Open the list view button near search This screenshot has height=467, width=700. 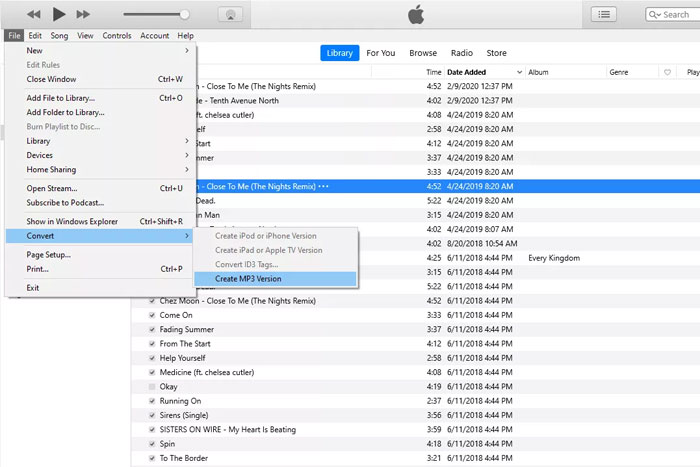coord(604,14)
